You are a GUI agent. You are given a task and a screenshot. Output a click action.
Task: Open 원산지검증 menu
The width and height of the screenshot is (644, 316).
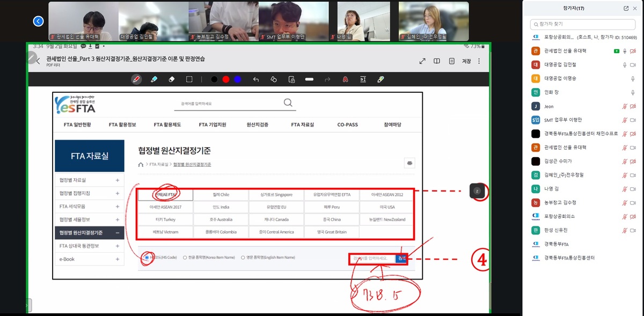pyautogui.click(x=257, y=124)
